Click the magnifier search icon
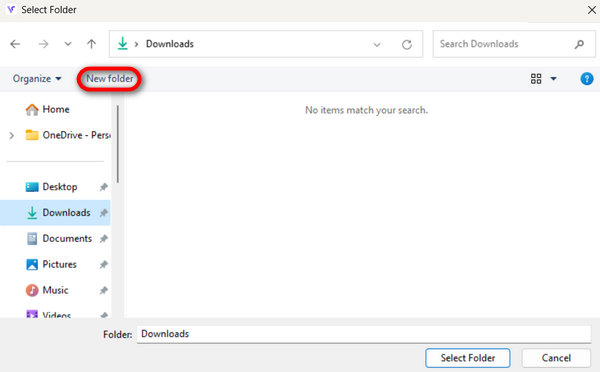600x372 pixels. (579, 44)
